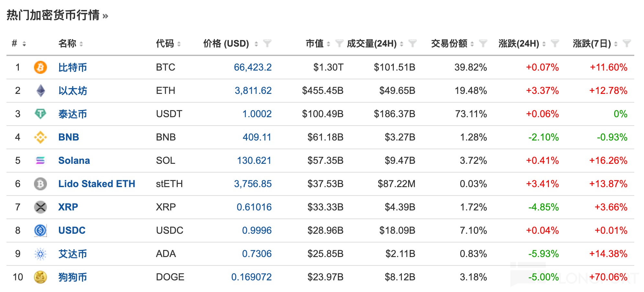
Task: Click the Ethereum diamond logo icon
Action: (40, 91)
